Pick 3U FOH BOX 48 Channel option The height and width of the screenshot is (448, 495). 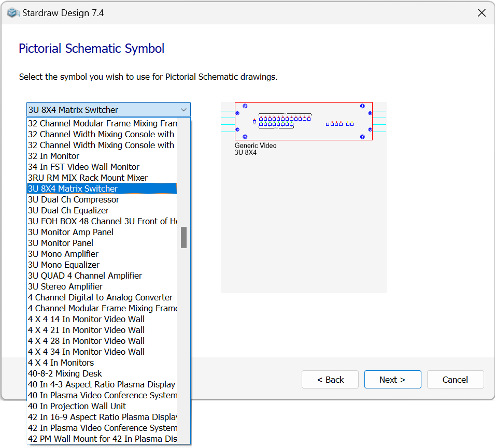tap(102, 222)
